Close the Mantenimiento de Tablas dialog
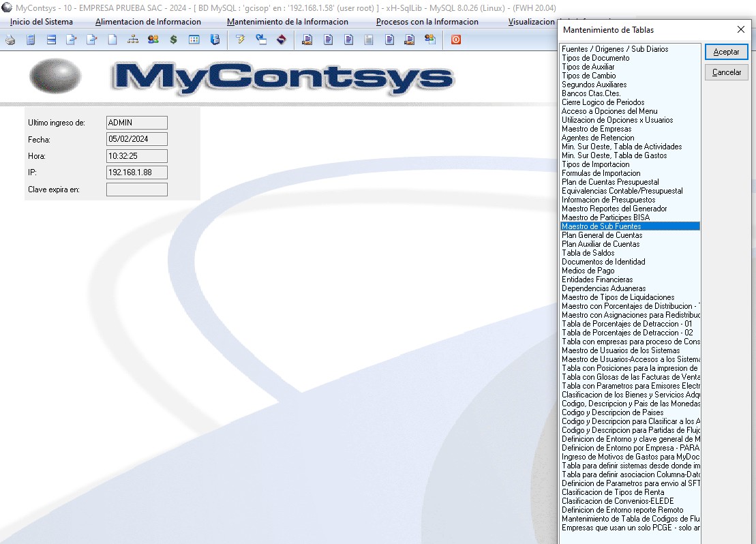This screenshot has height=544, width=756. [x=741, y=30]
